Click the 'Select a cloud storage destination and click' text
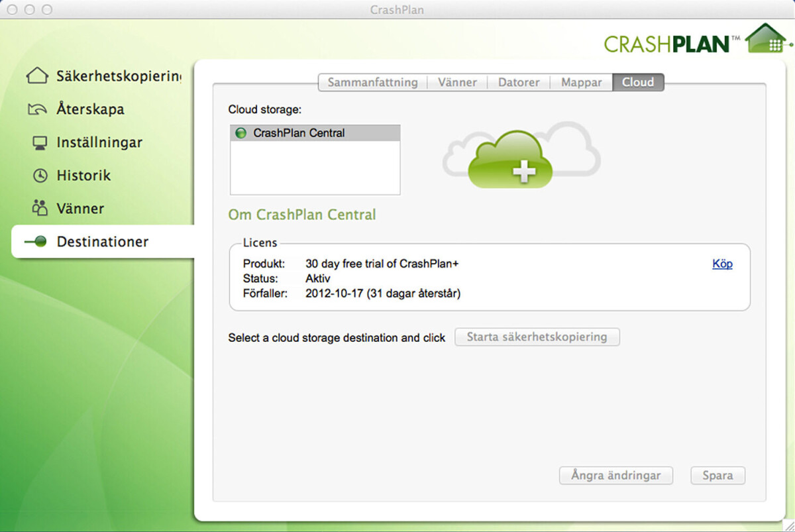795x532 pixels. tap(337, 338)
